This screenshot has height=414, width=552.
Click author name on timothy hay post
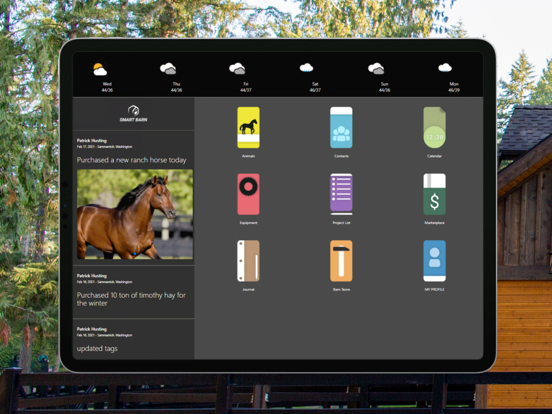click(x=92, y=276)
